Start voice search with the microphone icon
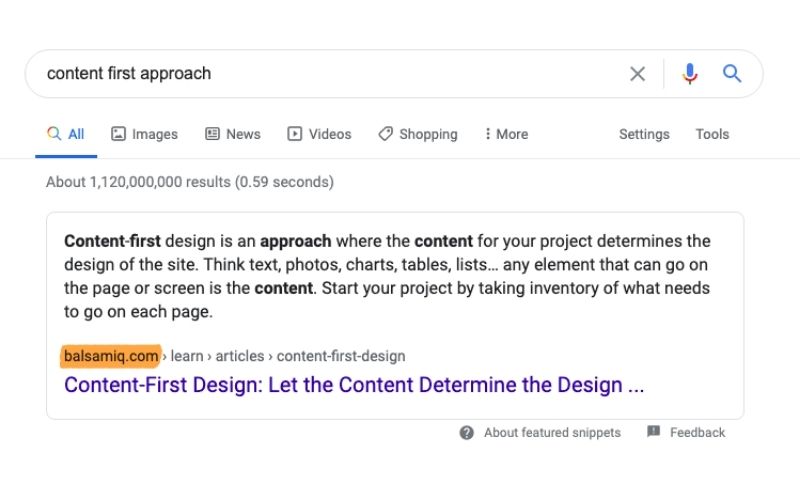Viewport: 800px width, 500px height. tap(689, 74)
